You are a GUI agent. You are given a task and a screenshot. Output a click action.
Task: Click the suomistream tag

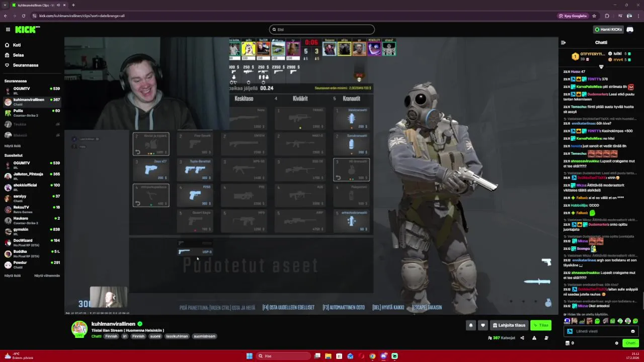(x=204, y=336)
